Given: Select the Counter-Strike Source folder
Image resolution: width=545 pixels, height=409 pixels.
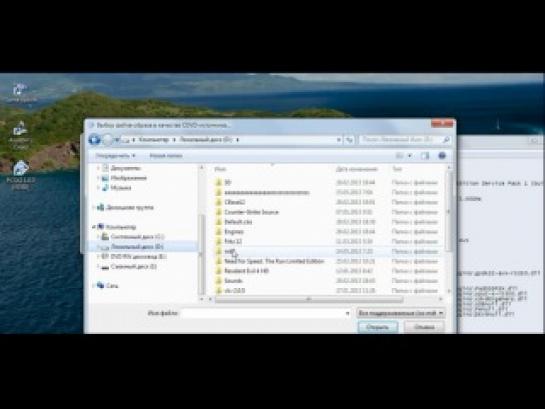Looking at the screenshot, I should pos(251,212).
